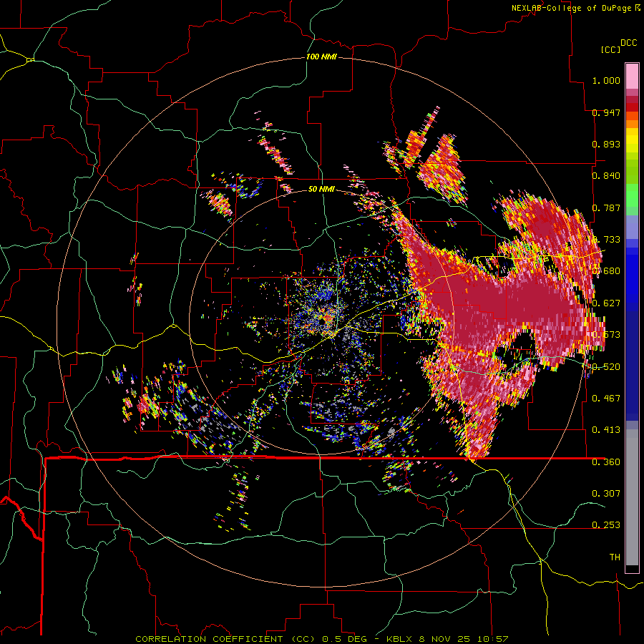
Task: Pick the periwinkle light-blue segment of the color bar
Action: point(632,227)
